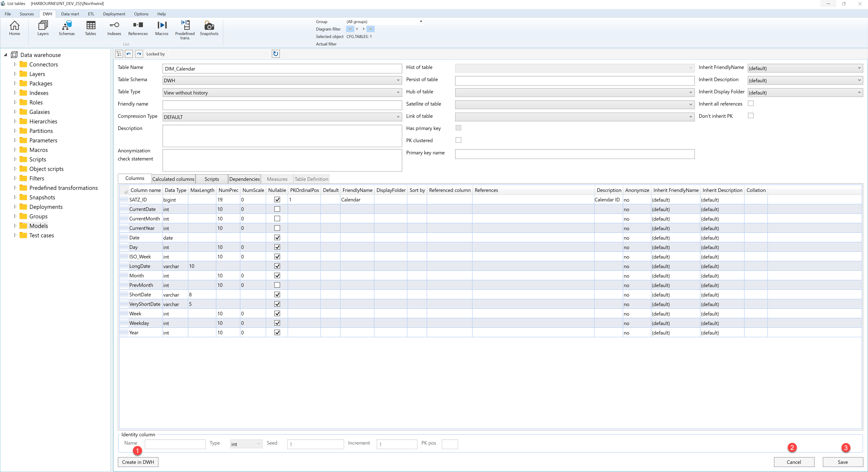868x472 pixels.
Task: Switch to the Scripts tab
Action: click(212, 179)
